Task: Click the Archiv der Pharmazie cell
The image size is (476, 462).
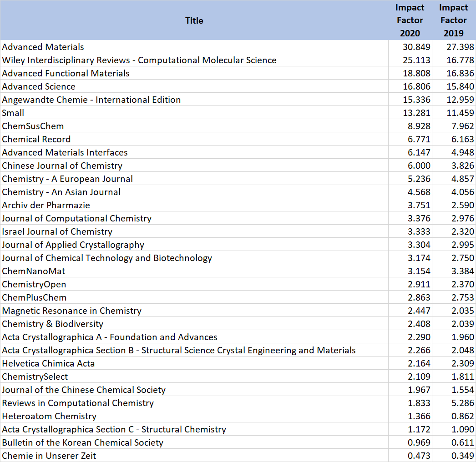Action: (x=46, y=205)
